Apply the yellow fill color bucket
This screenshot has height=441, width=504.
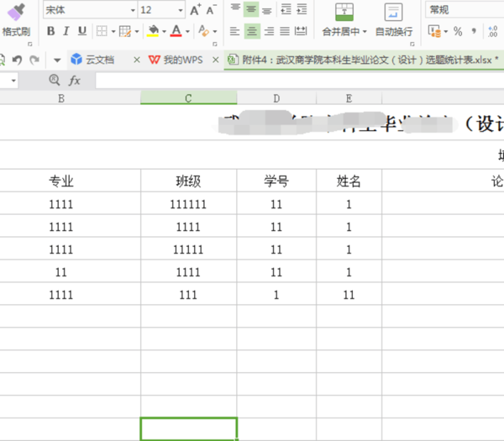coord(153,31)
